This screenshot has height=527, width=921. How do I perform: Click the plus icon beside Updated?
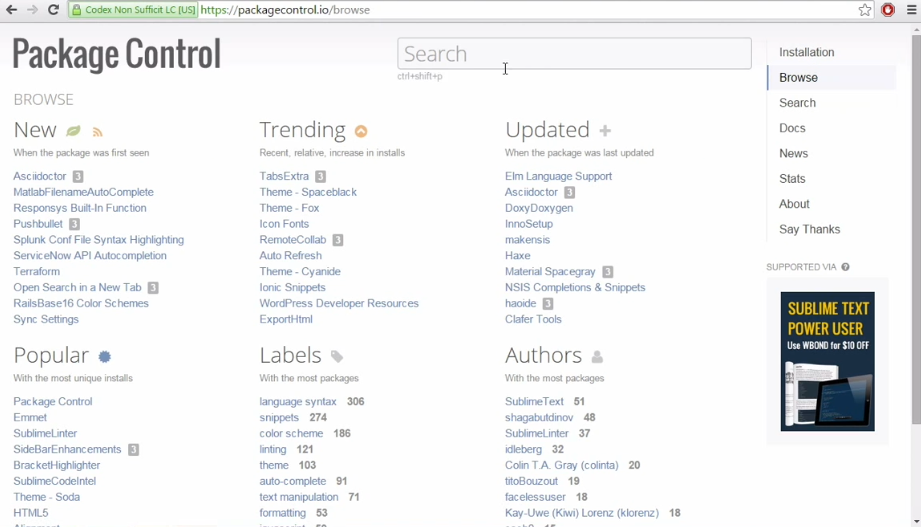605,130
